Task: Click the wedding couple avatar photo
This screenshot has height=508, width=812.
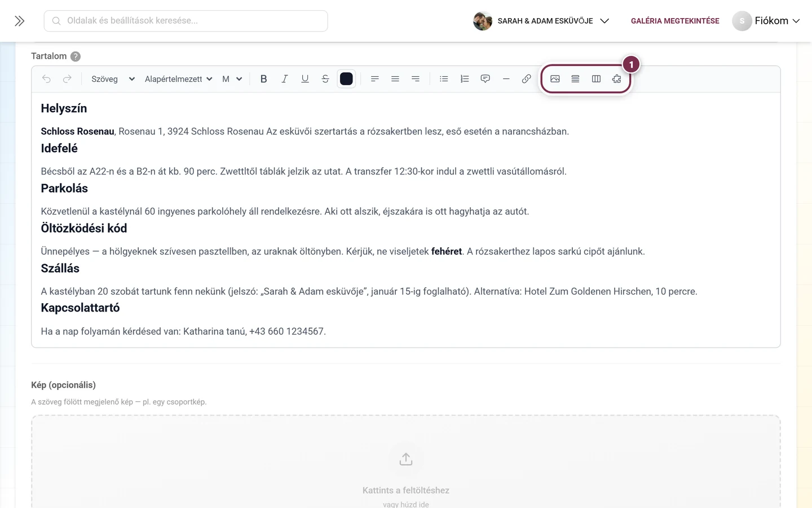Action: click(x=483, y=21)
